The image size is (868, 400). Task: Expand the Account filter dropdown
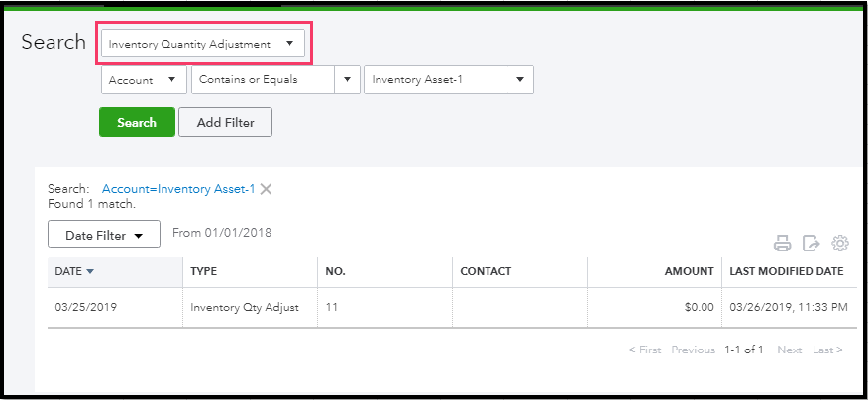click(x=144, y=80)
